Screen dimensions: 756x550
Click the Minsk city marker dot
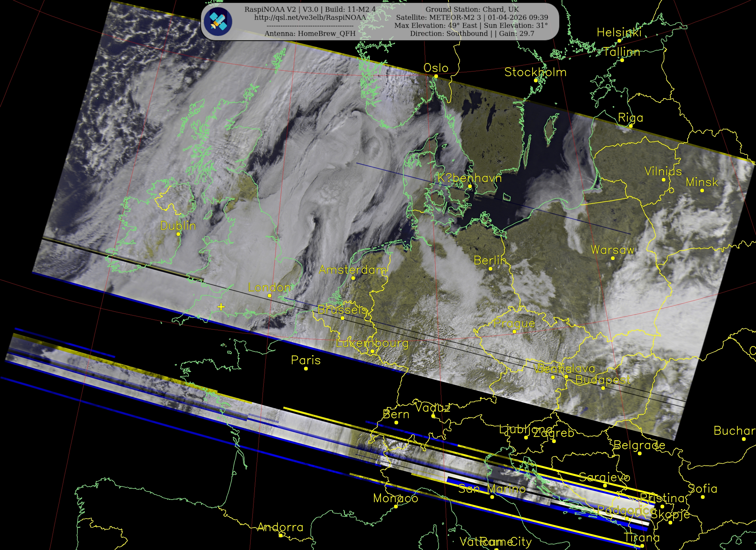702,191
